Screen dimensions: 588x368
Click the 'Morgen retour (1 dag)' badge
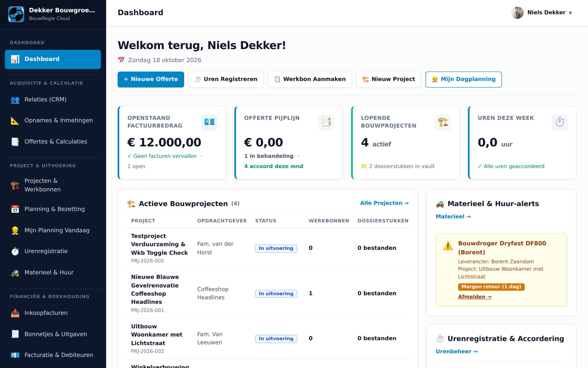point(491,287)
